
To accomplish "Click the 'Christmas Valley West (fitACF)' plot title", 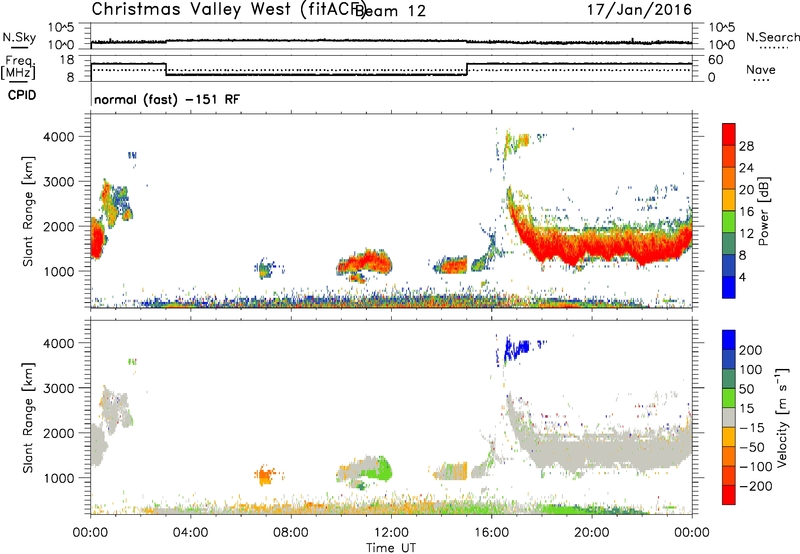I will pos(228,9).
